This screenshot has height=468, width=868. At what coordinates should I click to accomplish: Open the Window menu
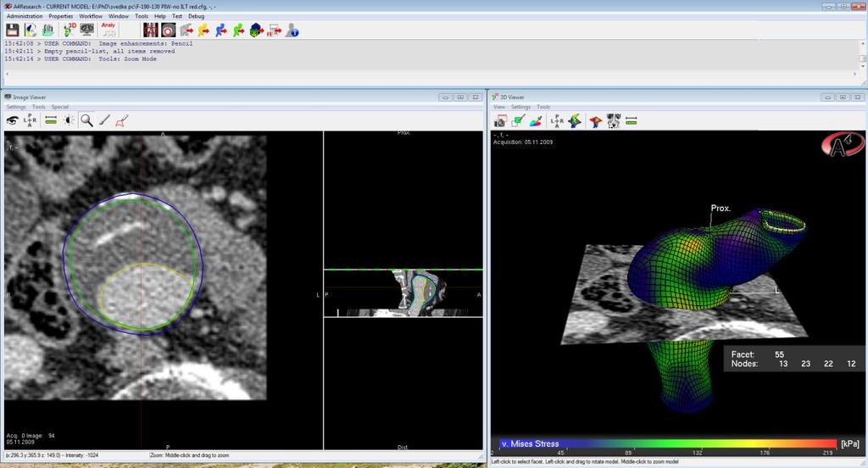119,16
